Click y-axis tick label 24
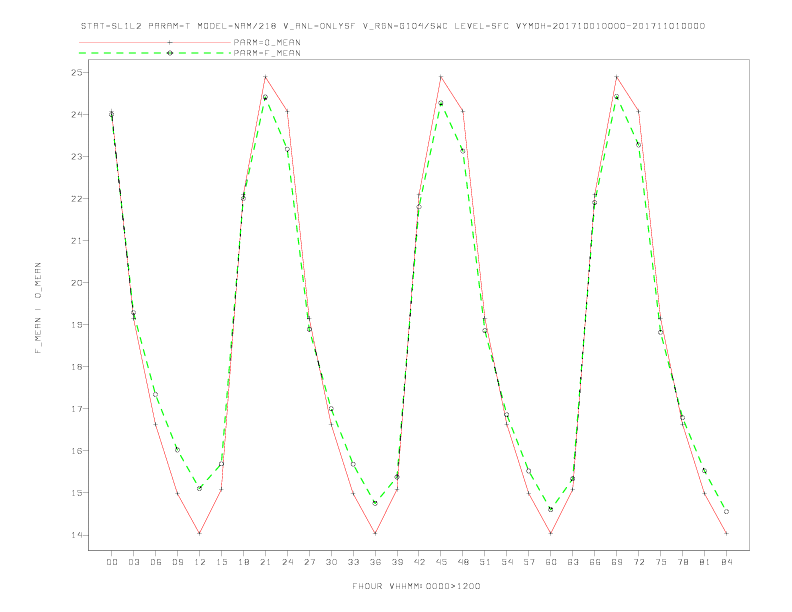Image resolution: width=792 pixels, height=612 pixels. [77, 115]
